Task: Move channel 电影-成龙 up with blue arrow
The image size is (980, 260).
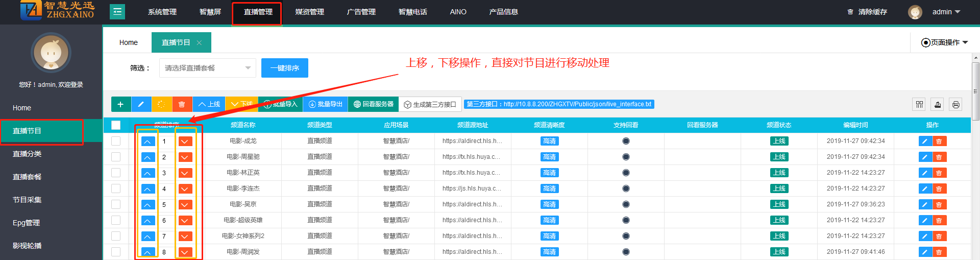Action: [x=148, y=141]
